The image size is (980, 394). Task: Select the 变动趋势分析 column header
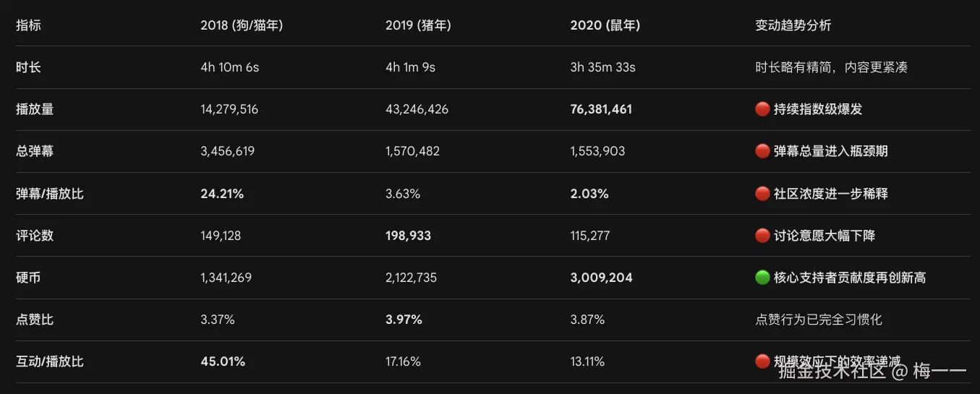pos(793,25)
